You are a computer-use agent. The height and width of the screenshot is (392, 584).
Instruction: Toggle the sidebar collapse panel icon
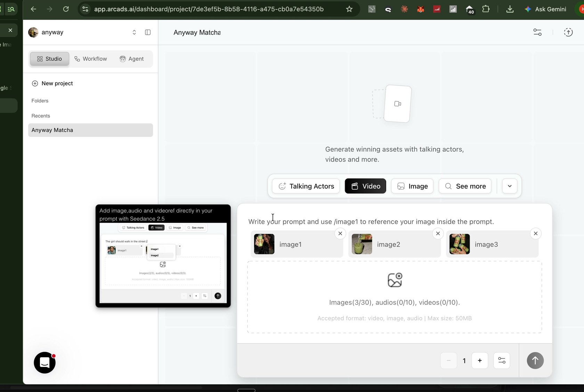tap(148, 32)
